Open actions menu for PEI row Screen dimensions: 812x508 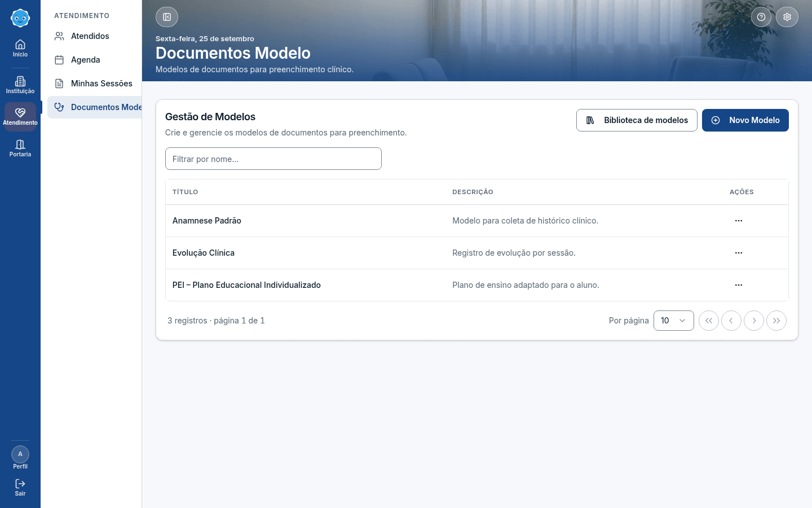click(x=739, y=285)
